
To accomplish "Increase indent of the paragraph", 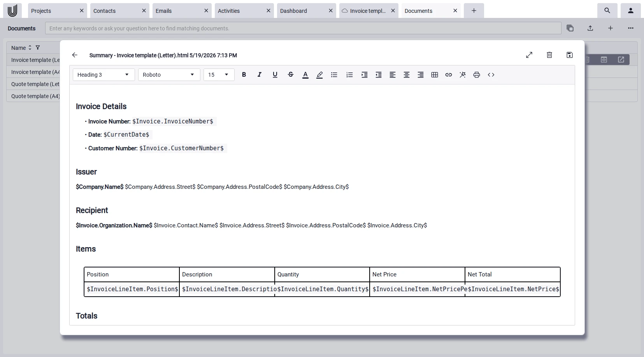I will pyautogui.click(x=364, y=75).
